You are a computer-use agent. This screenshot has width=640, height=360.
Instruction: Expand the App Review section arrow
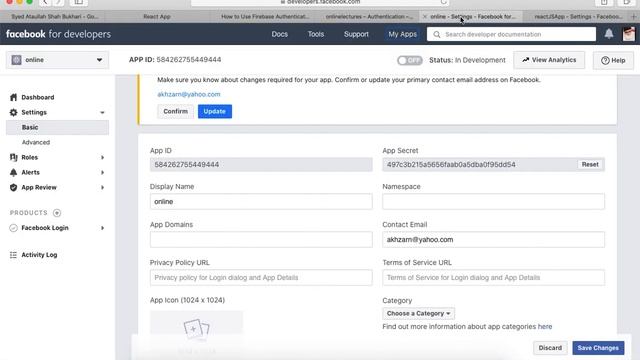coord(102,187)
